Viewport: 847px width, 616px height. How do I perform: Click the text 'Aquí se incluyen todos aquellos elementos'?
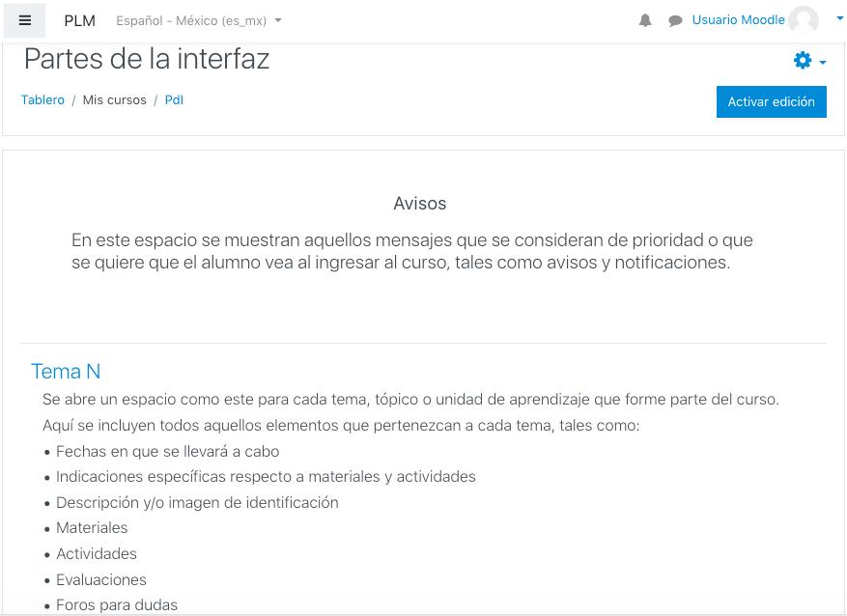341,426
